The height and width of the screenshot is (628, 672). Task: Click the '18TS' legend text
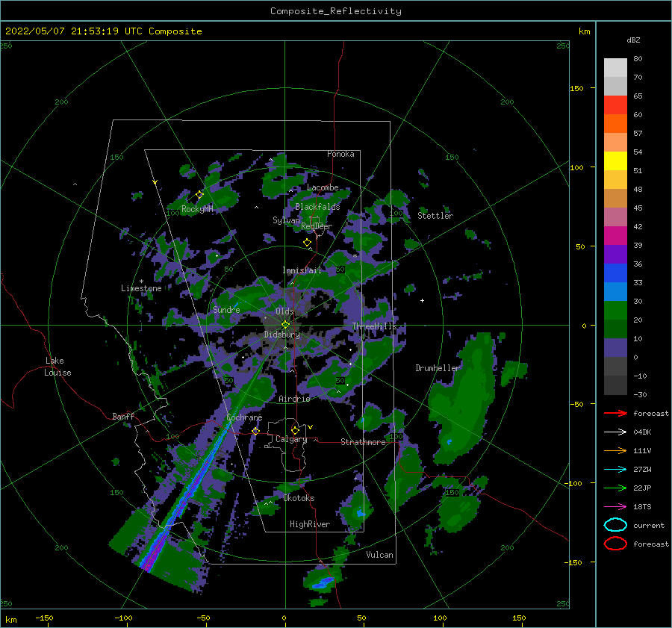[x=642, y=507]
